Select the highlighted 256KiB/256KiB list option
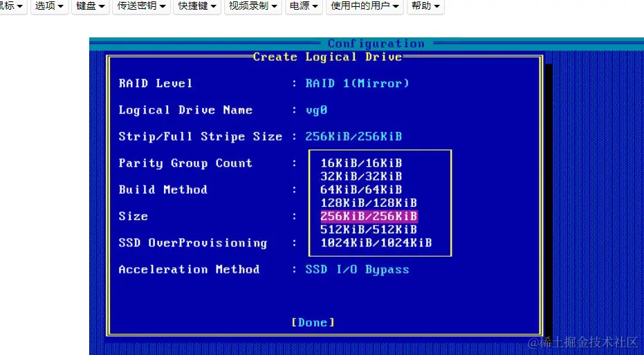This screenshot has height=355, width=644. 369,216
